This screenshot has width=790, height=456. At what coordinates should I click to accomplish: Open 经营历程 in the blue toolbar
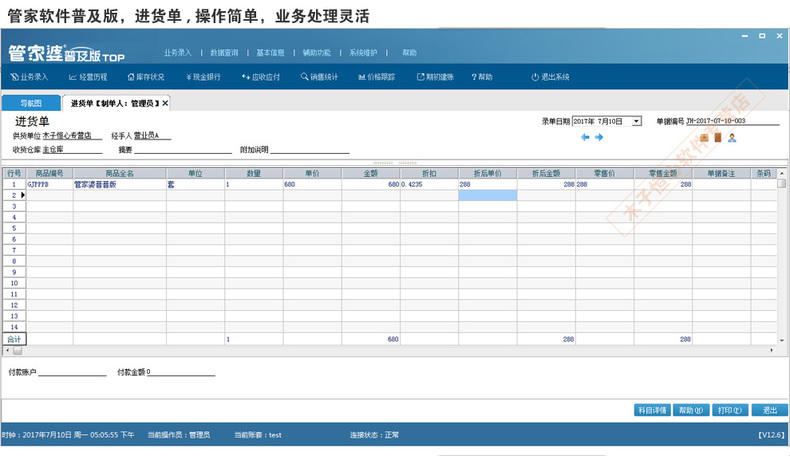click(88, 77)
